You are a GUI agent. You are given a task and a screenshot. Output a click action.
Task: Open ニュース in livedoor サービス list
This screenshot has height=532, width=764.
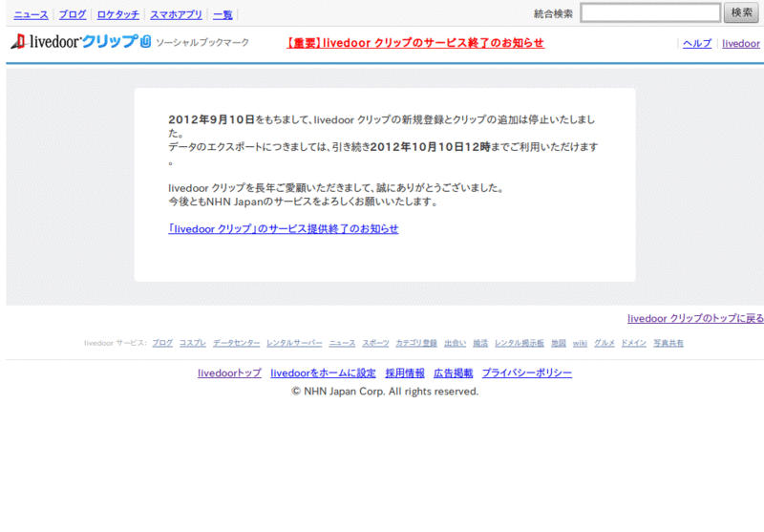[342, 343]
